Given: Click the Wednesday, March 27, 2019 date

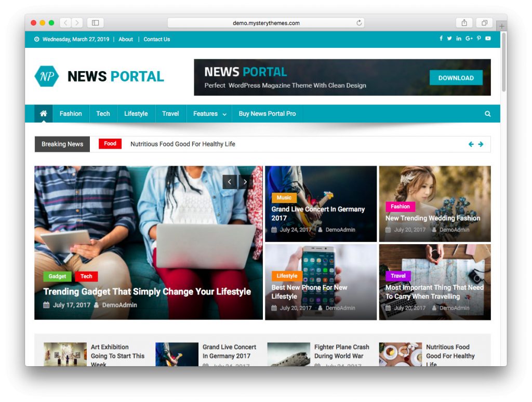Looking at the screenshot, I should coord(76,39).
